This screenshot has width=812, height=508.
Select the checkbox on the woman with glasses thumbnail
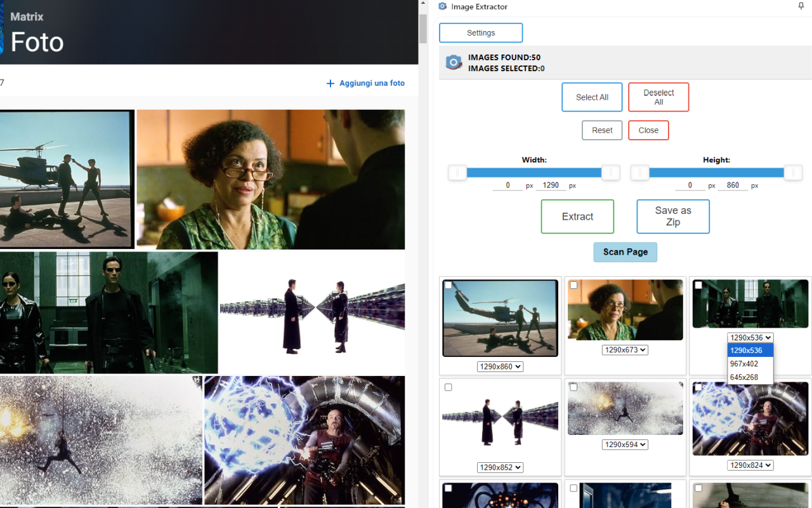[573, 286]
